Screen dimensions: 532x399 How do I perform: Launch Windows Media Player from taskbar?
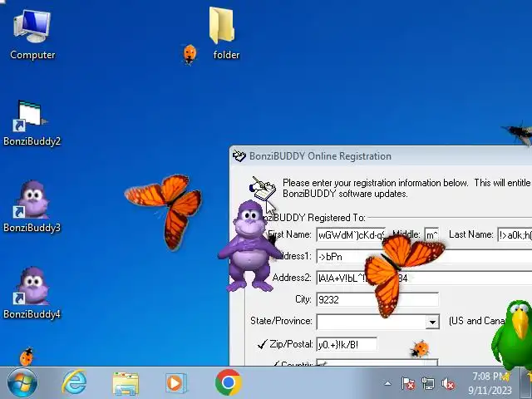click(x=175, y=383)
